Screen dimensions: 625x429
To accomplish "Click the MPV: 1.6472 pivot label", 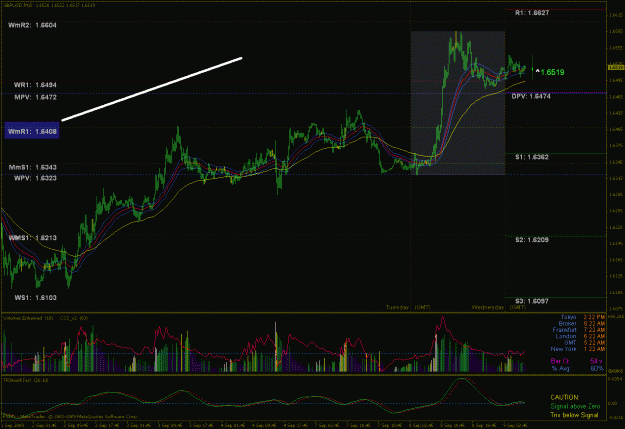I will tap(35, 97).
